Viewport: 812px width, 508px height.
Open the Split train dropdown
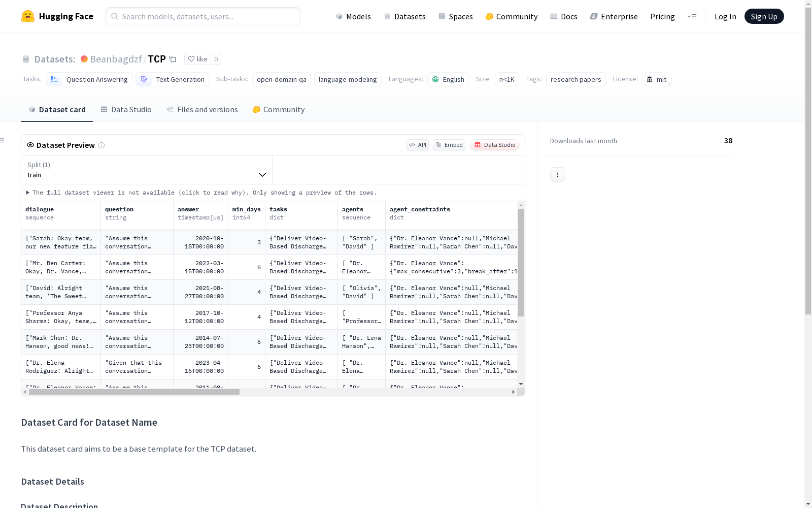(x=147, y=170)
